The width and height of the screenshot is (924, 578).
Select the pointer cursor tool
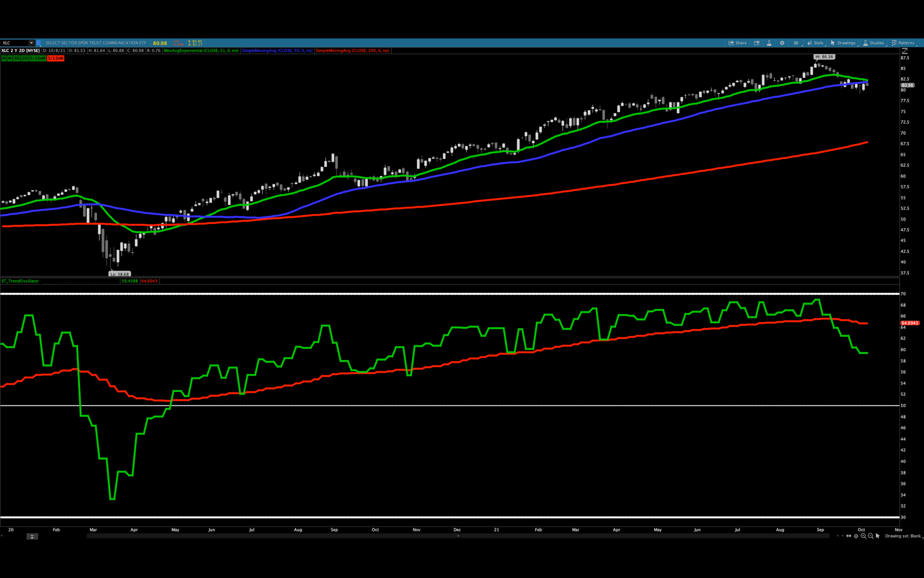[x=878, y=536]
